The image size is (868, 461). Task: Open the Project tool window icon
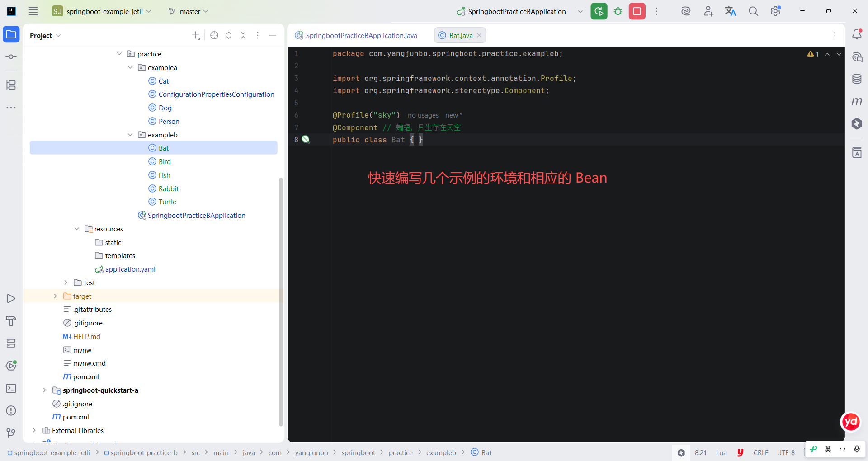coord(11,34)
